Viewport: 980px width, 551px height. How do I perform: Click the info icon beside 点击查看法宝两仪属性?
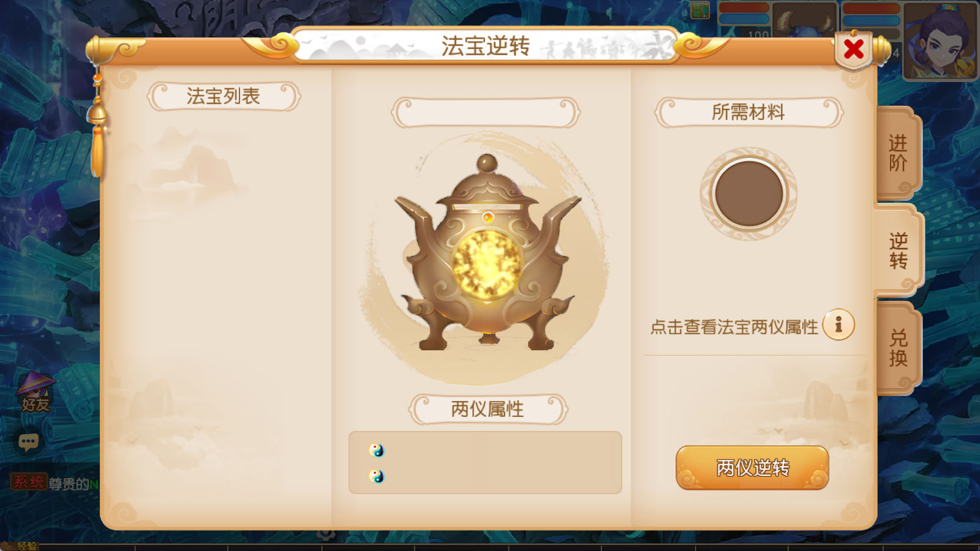click(839, 324)
